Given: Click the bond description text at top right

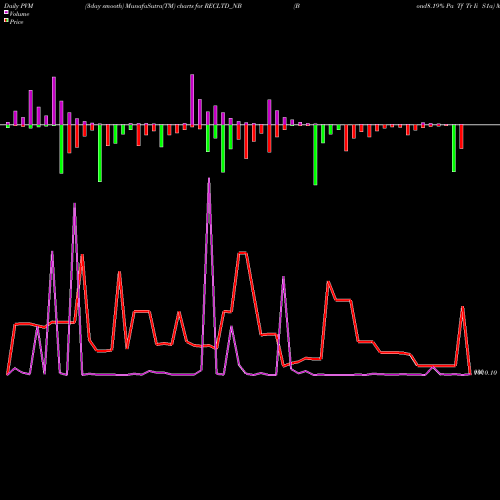Looking at the screenshot, I should [458, 6].
